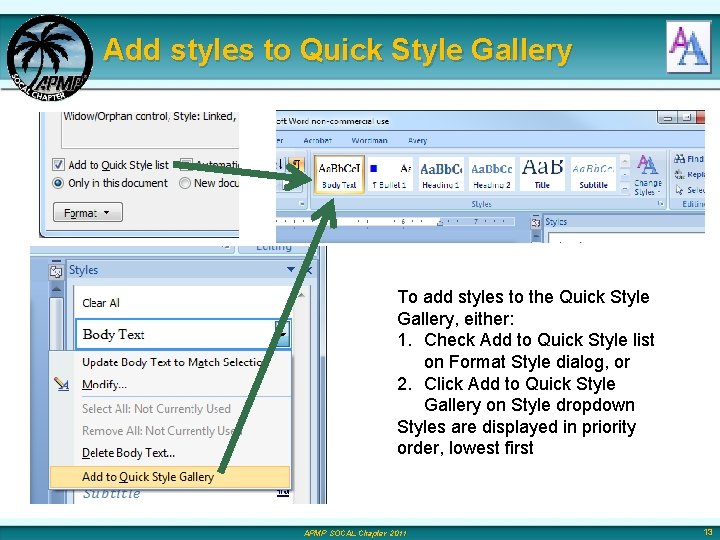Check the Automatically update checkbox
720x540 pixels.
(186, 164)
